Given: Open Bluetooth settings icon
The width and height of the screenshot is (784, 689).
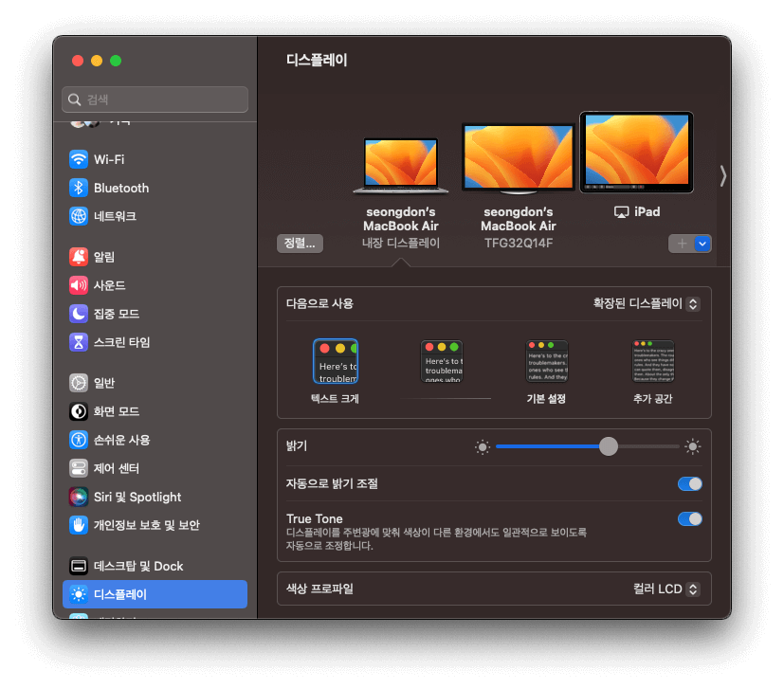Looking at the screenshot, I should (79, 188).
